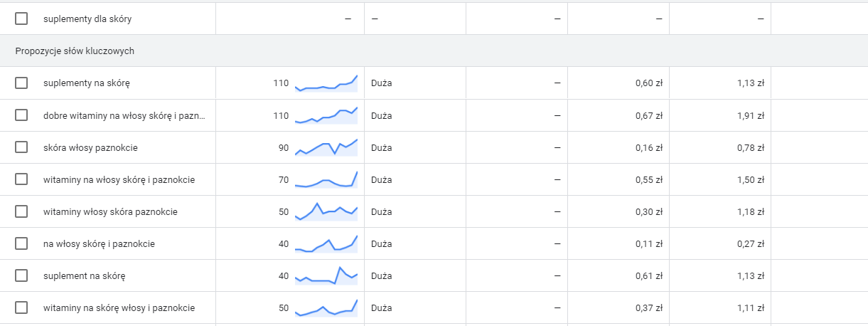The height and width of the screenshot is (326, 868).
Task: Open trend chart for 'suplement na skórę'
Action: 326,275
